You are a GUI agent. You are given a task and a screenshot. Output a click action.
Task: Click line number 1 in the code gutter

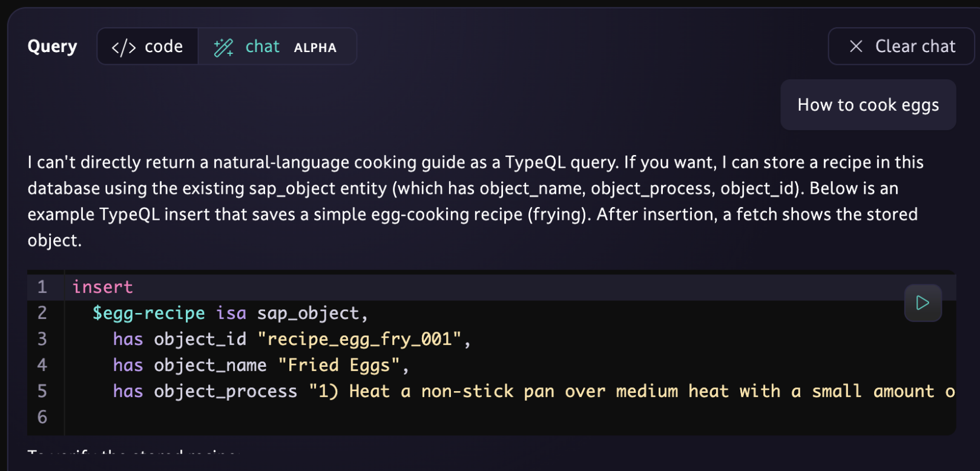pyautogui.click(x=42, y=287)
